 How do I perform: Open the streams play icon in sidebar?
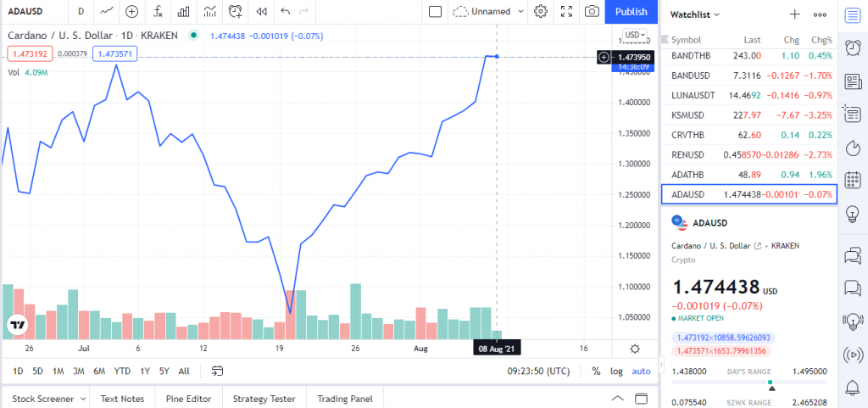(853, 354)
